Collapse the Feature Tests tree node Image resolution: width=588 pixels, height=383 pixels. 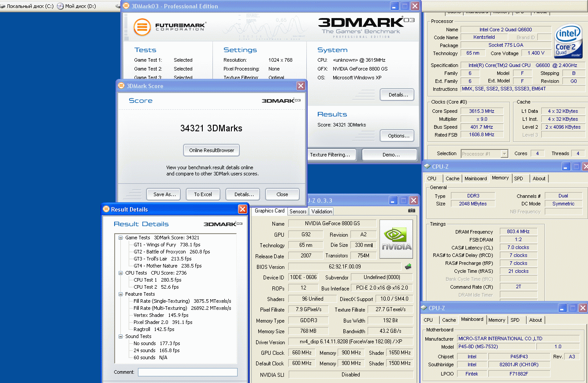pyautogui.click(x=121, y=294)
